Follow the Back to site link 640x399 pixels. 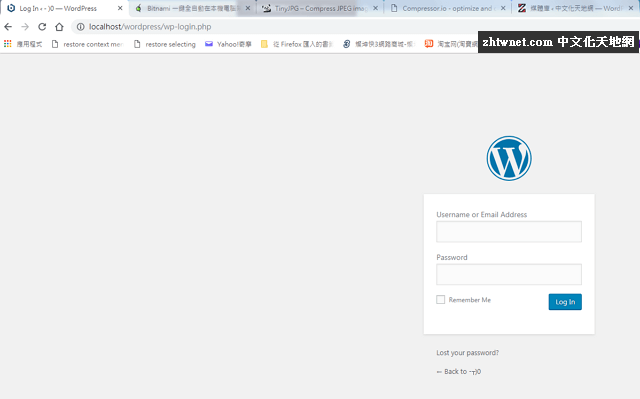459,371
